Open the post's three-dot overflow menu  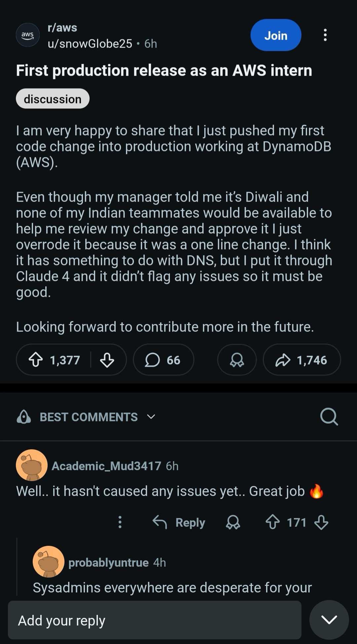325,35
